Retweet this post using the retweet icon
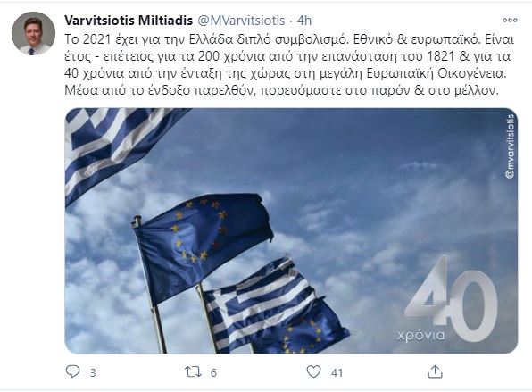This screenshot has height=392, width=532. (193, 372)
